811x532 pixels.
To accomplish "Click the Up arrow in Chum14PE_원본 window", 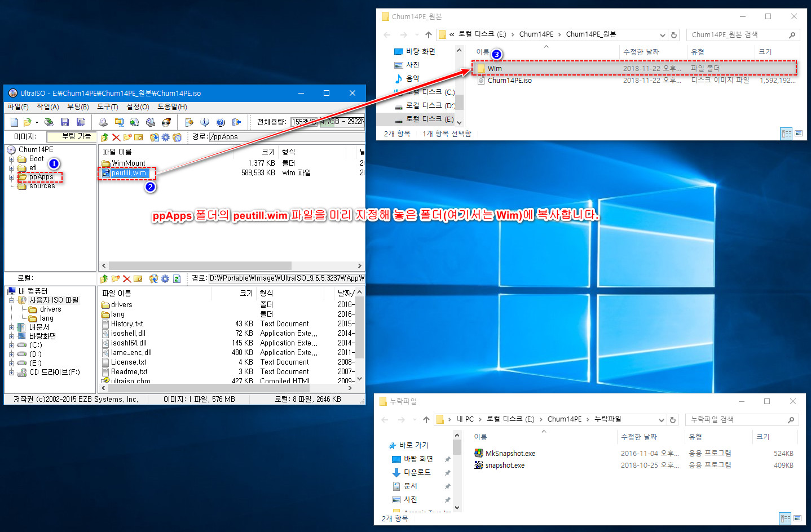I will [429, 35].
